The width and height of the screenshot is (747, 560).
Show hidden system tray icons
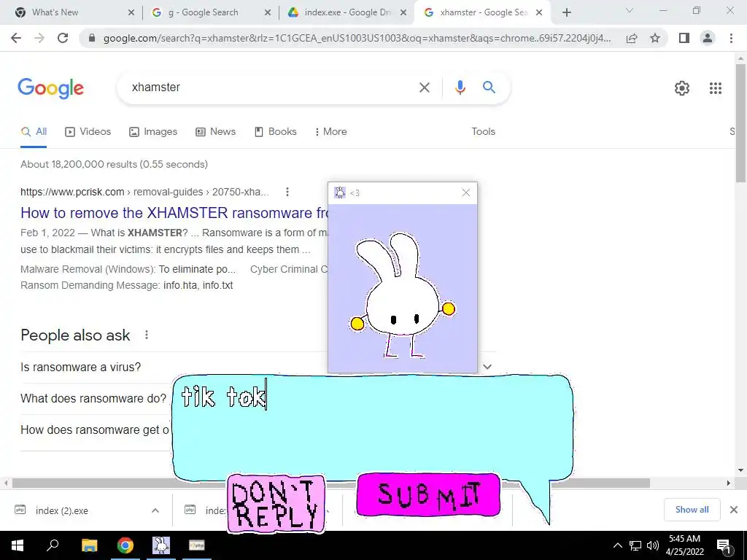(617, 545)
